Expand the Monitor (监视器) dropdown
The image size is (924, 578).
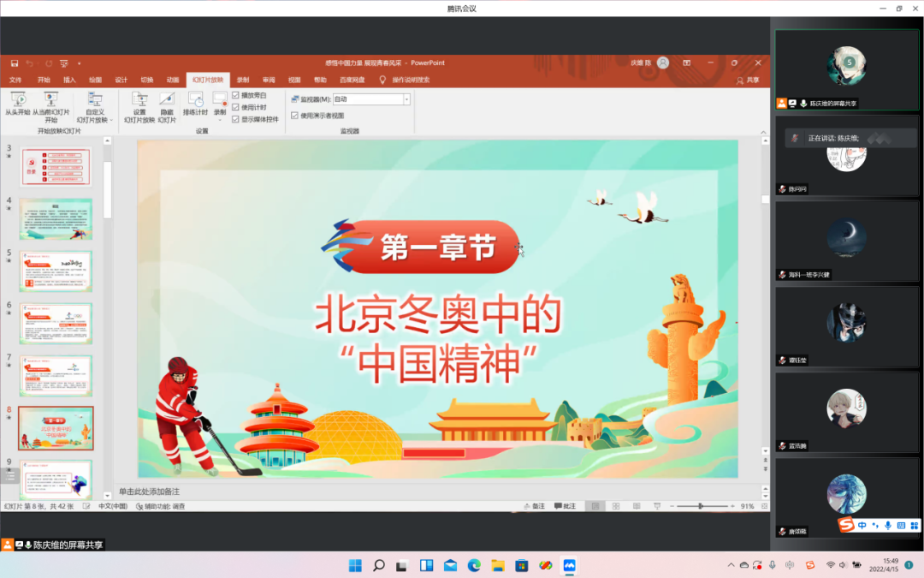pyautogui.click(x=406, y=99)
